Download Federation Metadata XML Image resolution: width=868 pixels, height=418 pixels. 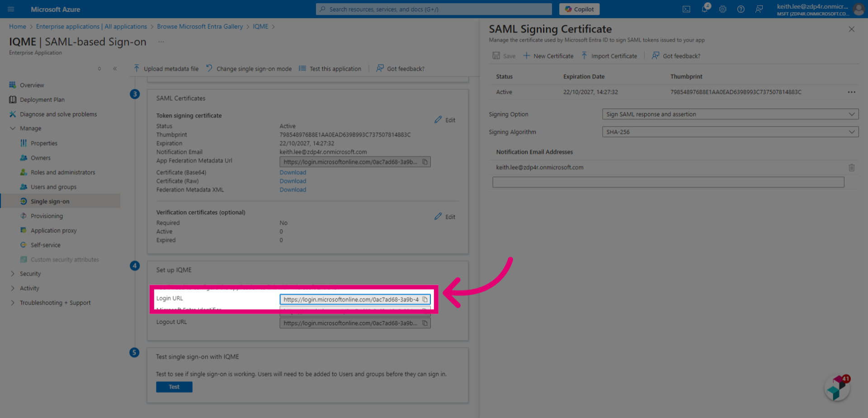click(x=292, y=189)
